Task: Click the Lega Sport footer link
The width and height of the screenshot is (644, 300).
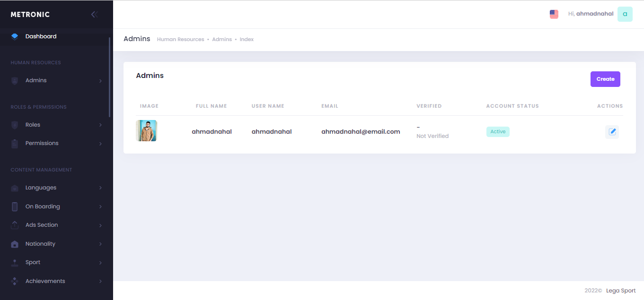Action: click(621, 291)
